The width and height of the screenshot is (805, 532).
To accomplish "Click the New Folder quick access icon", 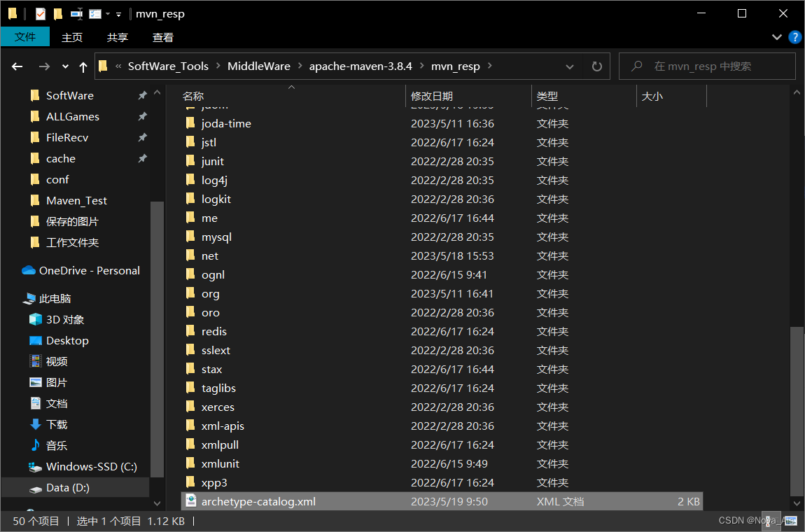I will tap(58, 14).
